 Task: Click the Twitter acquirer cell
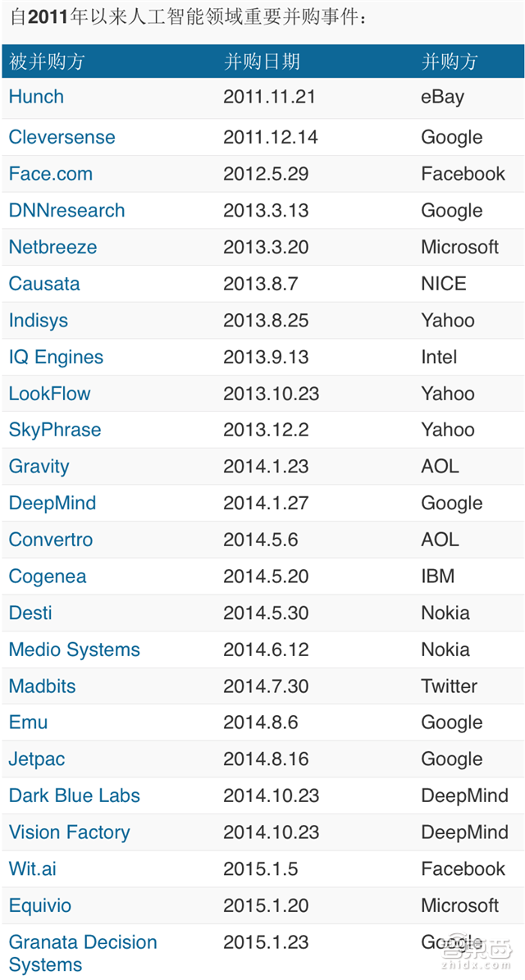click(x=449, y=686)
